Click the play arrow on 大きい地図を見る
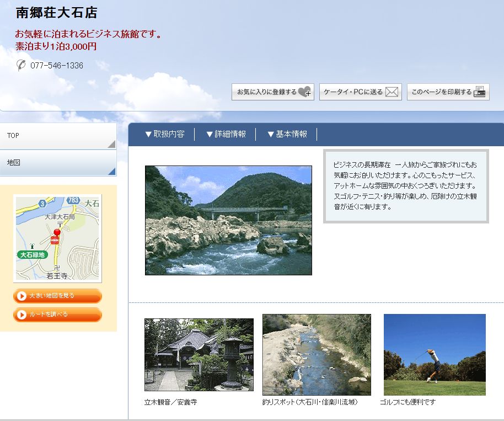 pyautogui.click(x=22, y=296)
